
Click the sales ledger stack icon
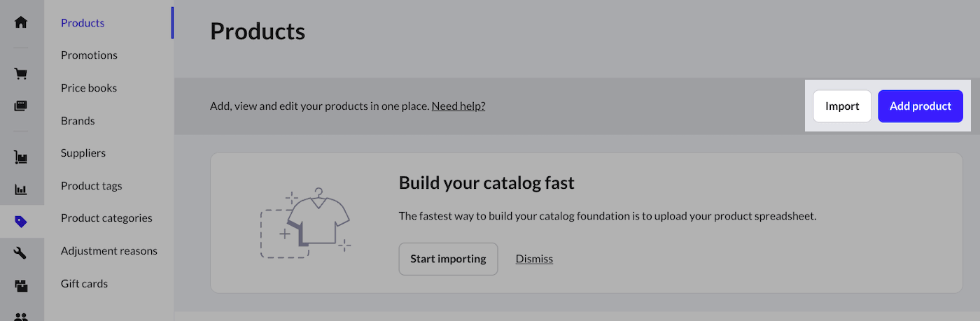(x=21, y=106)
